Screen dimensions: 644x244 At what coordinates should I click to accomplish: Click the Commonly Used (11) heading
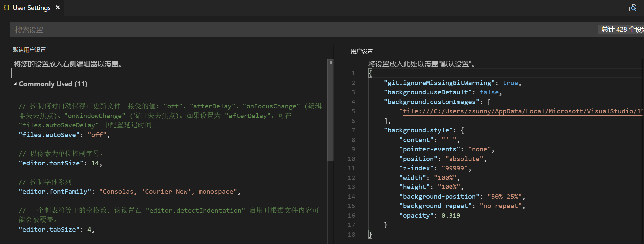53,84
